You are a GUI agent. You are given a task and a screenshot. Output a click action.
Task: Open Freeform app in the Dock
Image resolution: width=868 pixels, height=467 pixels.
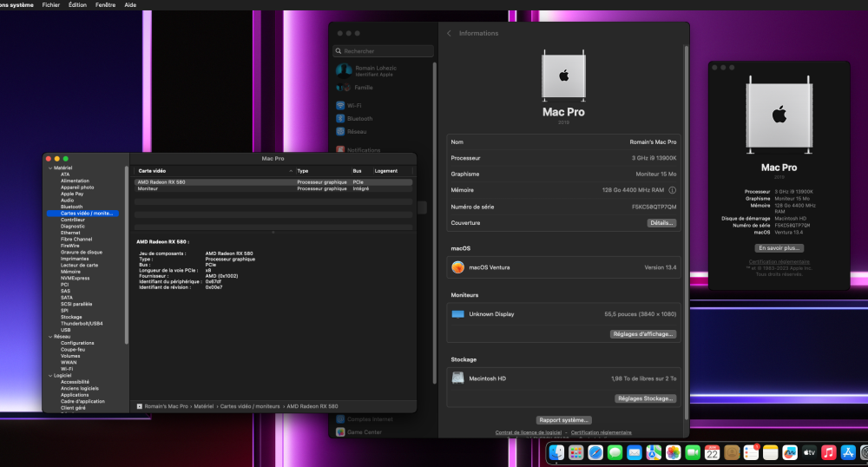(x=789, y=452)
